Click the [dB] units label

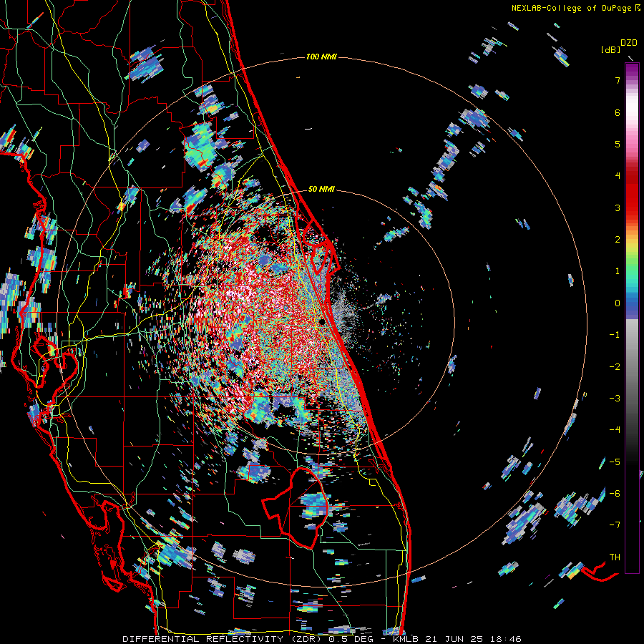coord(611,49)
